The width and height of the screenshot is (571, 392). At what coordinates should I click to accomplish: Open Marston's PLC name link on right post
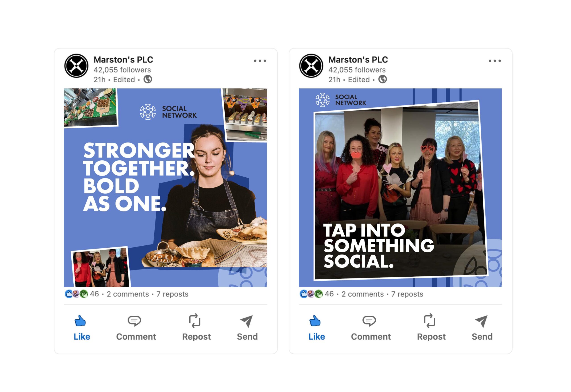click(x=358, y=60)
